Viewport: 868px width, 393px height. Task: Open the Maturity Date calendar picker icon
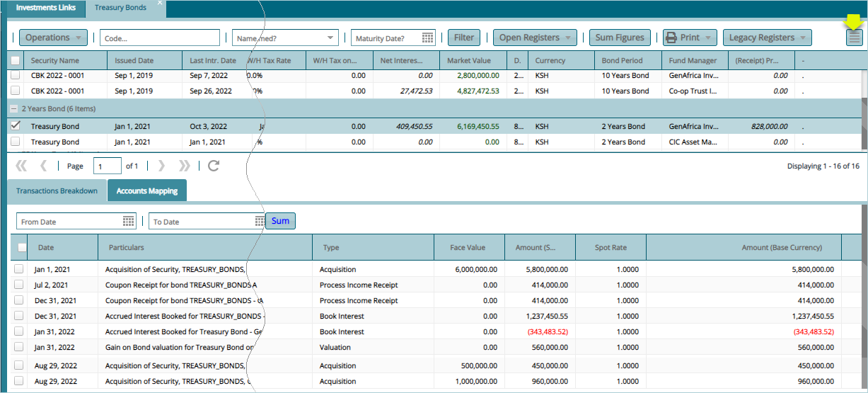[x=428, y=38]
